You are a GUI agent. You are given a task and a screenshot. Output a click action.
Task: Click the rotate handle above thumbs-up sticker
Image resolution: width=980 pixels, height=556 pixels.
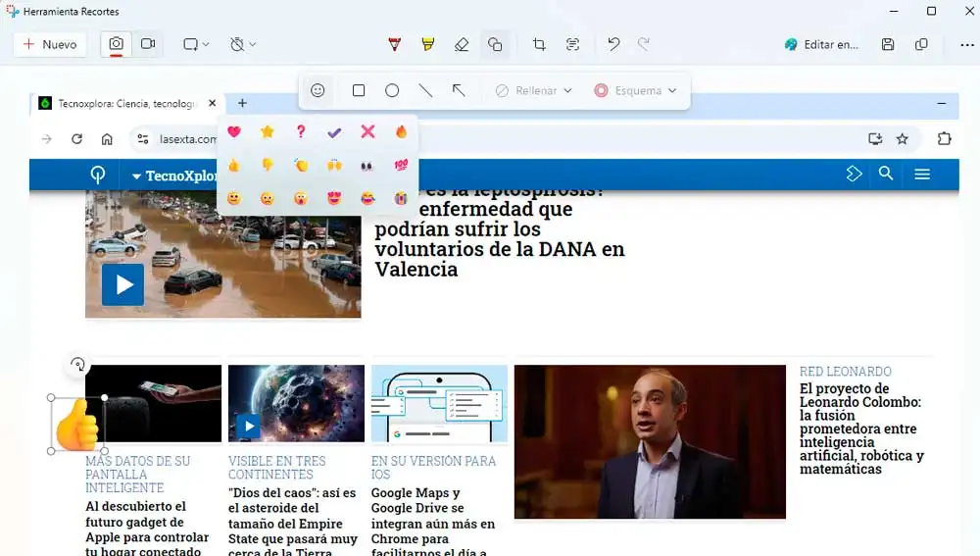[77, 365]
